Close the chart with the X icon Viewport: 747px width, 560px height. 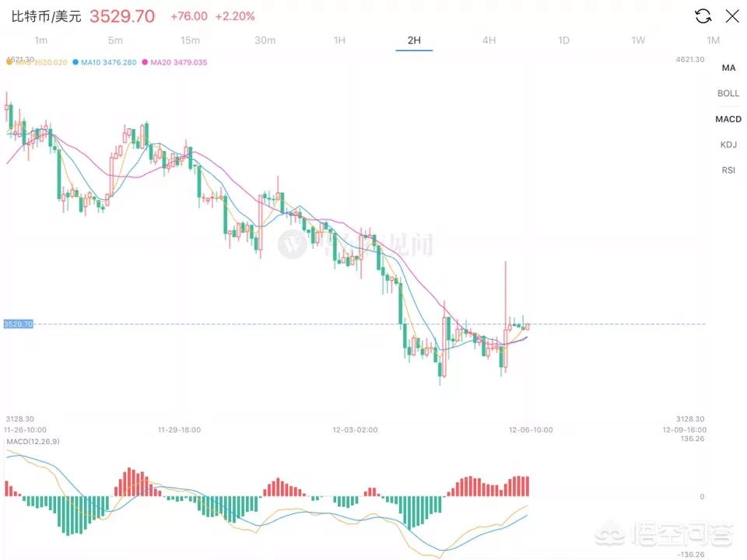click(x=732, y=16)
